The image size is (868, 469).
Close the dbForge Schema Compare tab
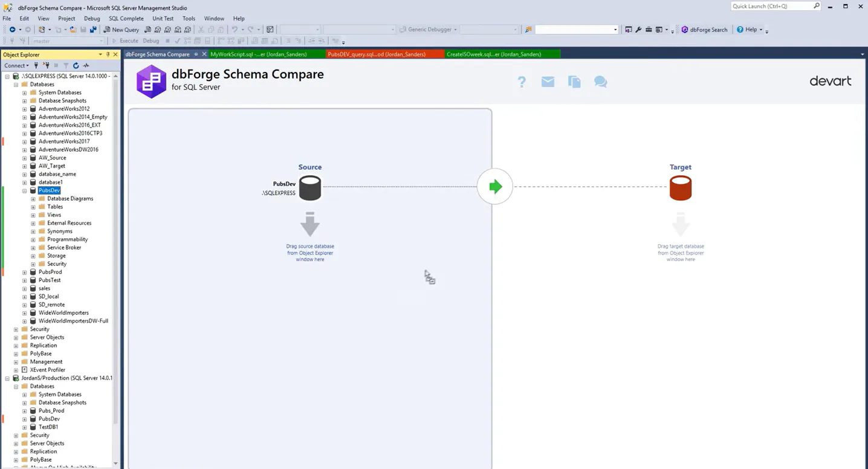(204, 54)
